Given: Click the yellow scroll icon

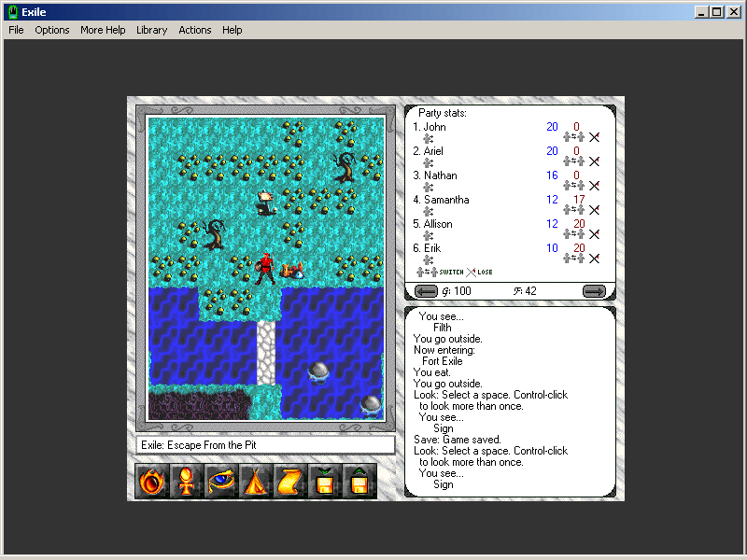Looking at the screenshot, I should click(x=290, y=481).
